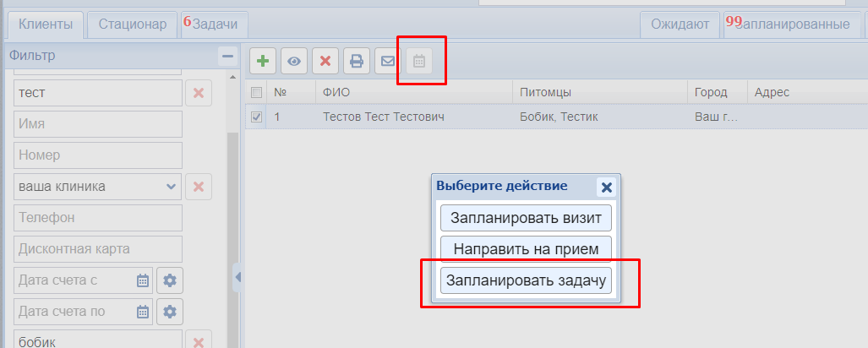Open settings gear next to 'Дата счета с'
Image resolution: width=868 pixels, height=348 pixels.
tap(170, 280)
